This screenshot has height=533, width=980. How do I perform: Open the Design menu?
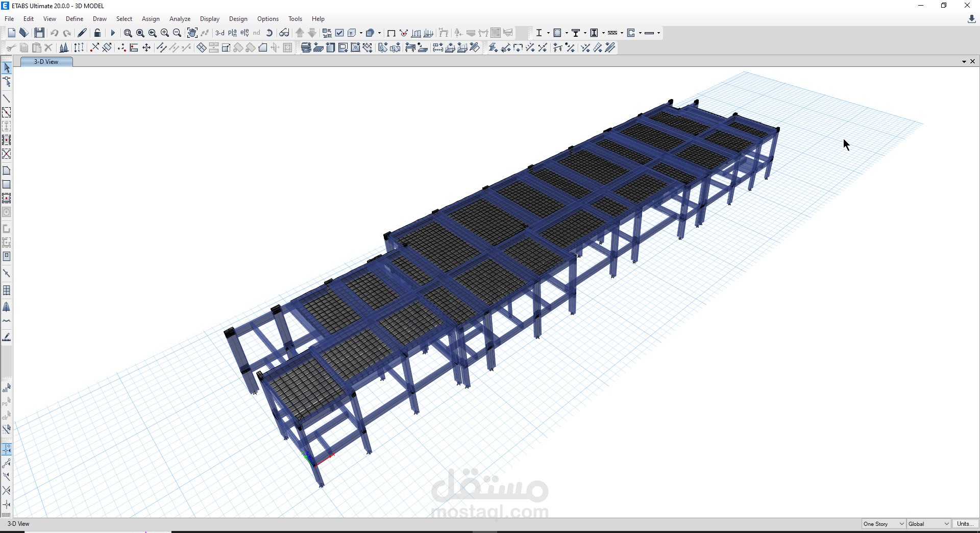tap(238, 19)
